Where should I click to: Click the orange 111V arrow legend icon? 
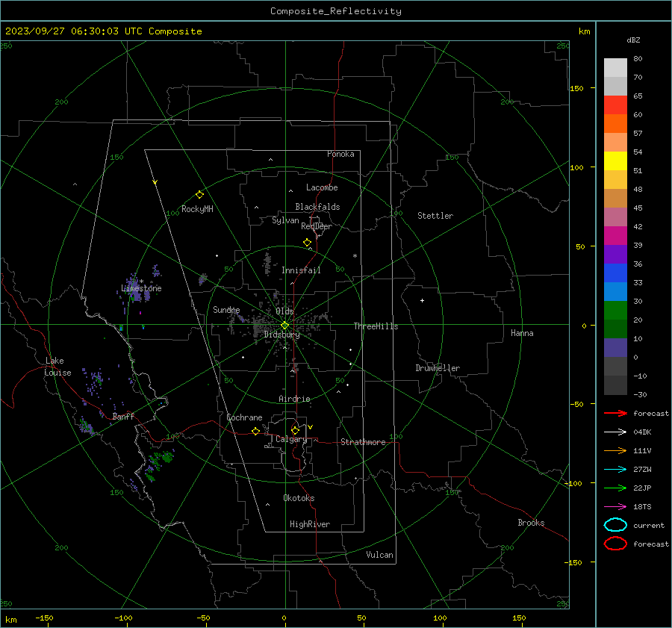coord(615,450)
